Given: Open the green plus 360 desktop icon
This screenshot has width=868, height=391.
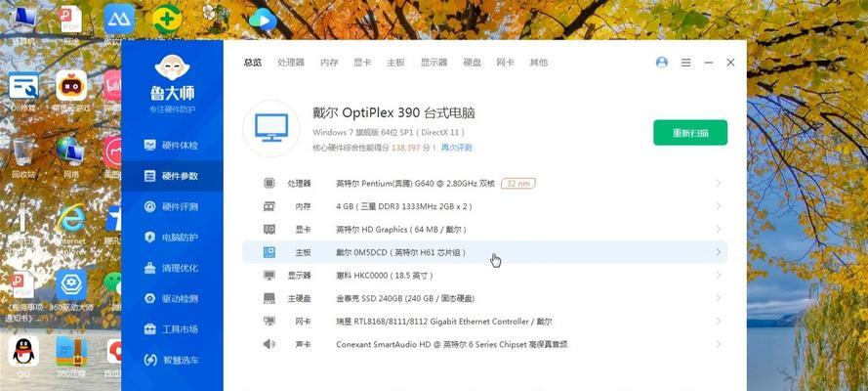Looking at the screenshot, I should pos(167,20).
